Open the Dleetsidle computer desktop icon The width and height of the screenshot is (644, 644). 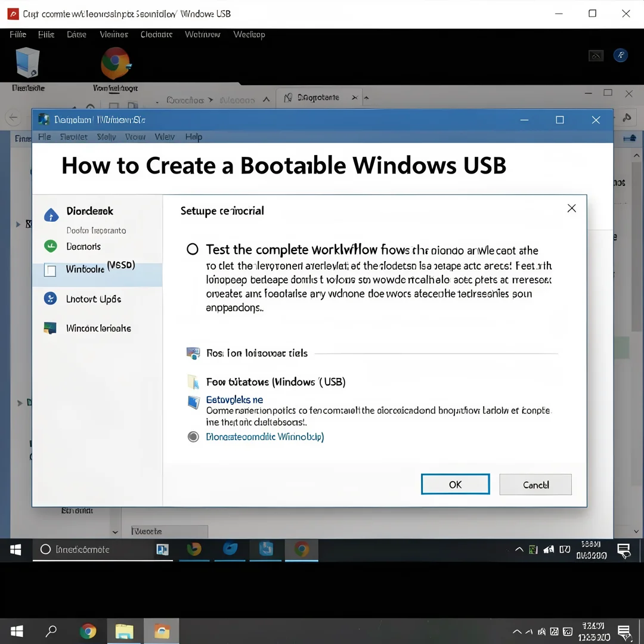[28, 63]
